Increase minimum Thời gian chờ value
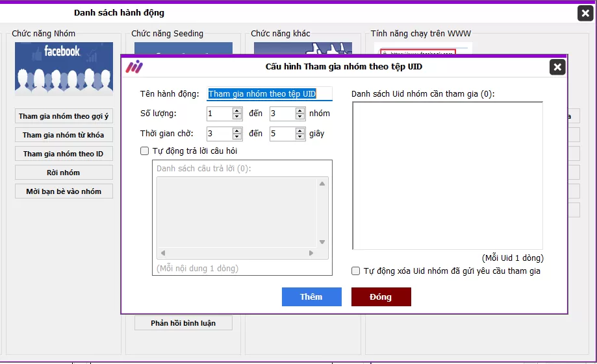The width and height of the screenshot is (597, 364). coord(237,130)
